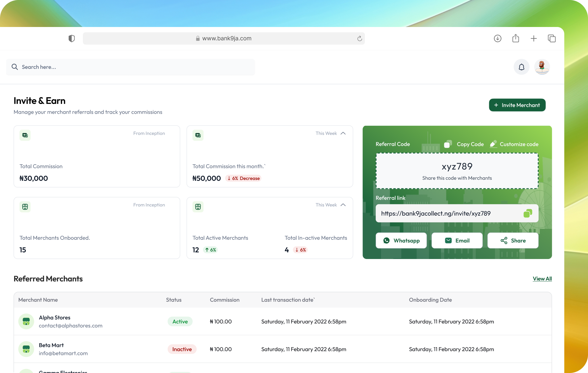Focus the Search here field
The image size is (588, 373).
point(130,67)
